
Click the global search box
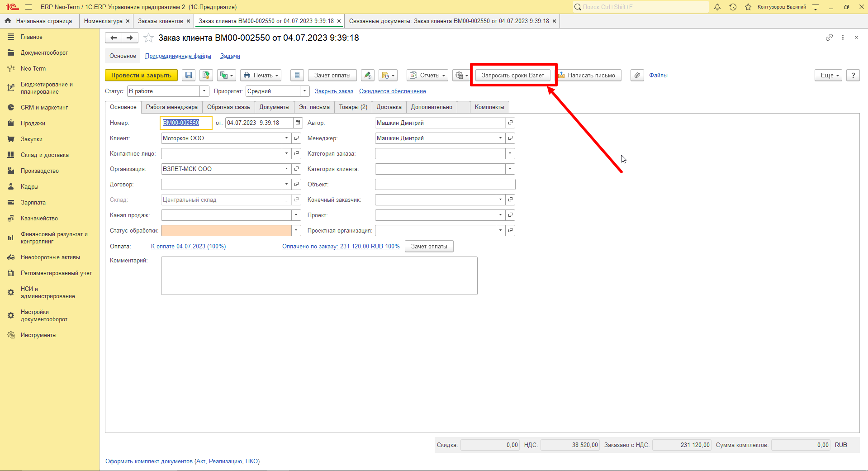tap(640, 7)
